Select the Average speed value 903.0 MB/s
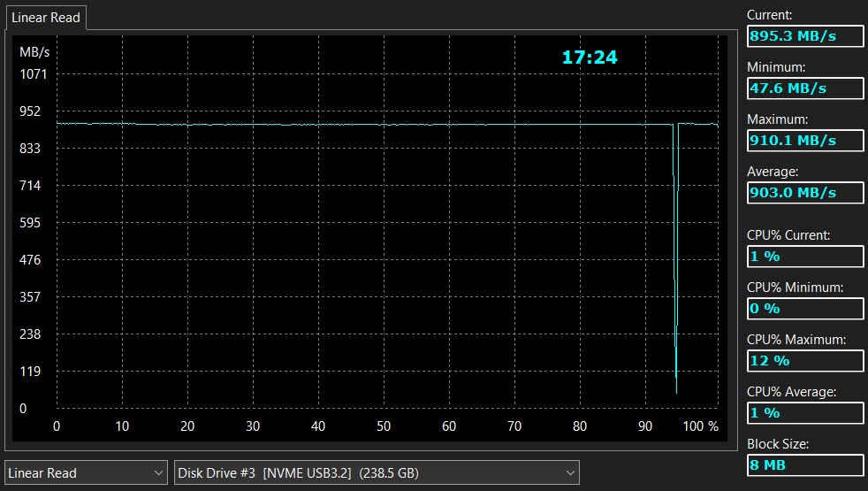The height and width of the screenshot is (491, 868). [x=805, y=193]
